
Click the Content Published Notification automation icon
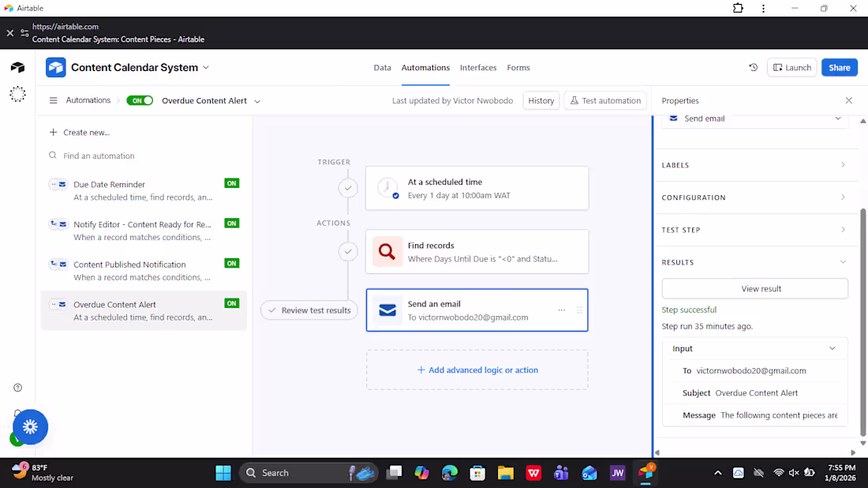point(58,265)
